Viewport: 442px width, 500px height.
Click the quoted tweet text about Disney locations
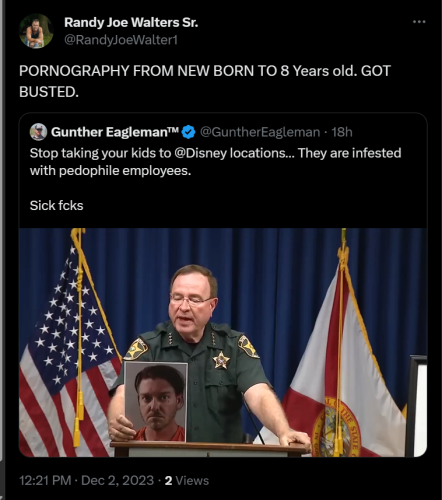click(x=215, y=162)
